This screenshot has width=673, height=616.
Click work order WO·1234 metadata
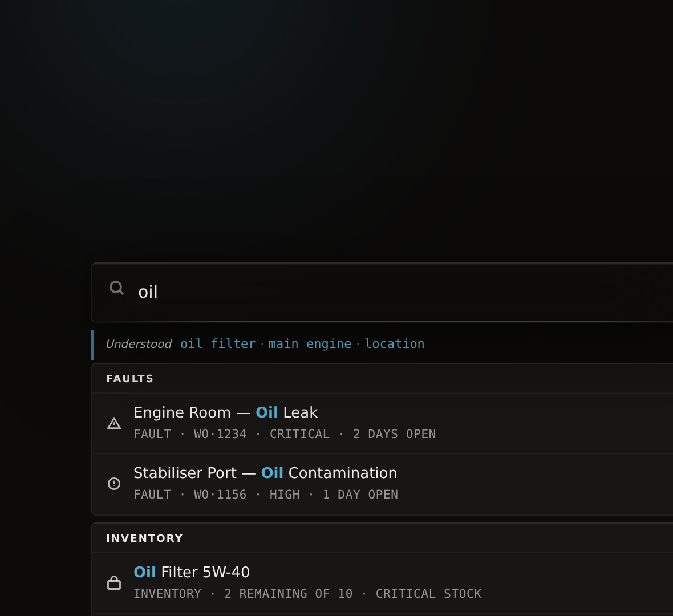(220, 433)
